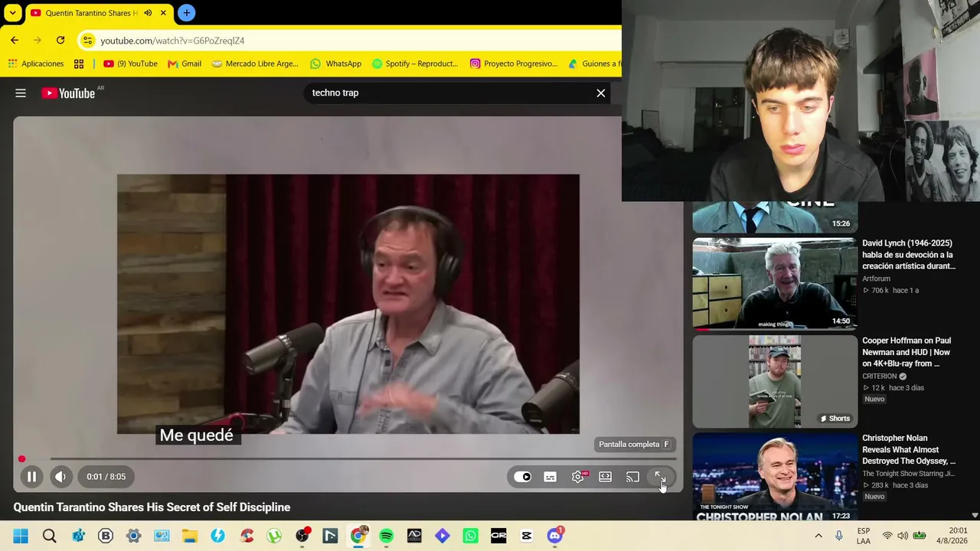Open Spotify from the taskbar
980x551 pixels.
386,536
